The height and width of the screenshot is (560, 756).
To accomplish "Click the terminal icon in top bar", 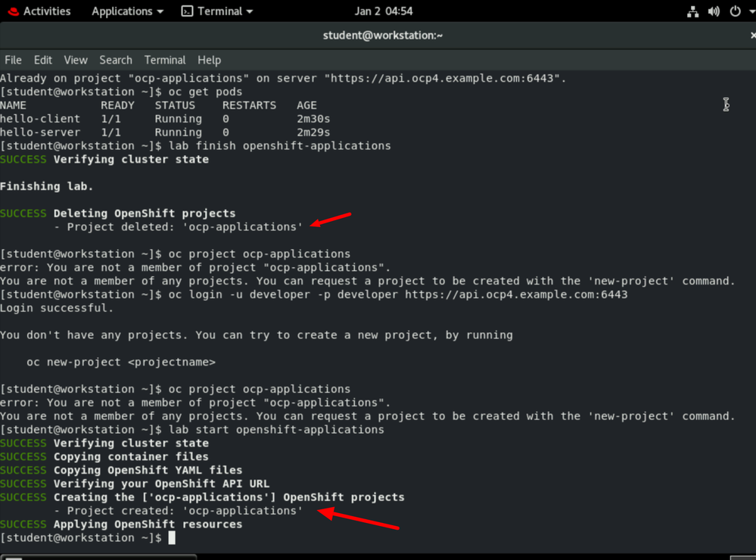I will [x=188, y=11].
